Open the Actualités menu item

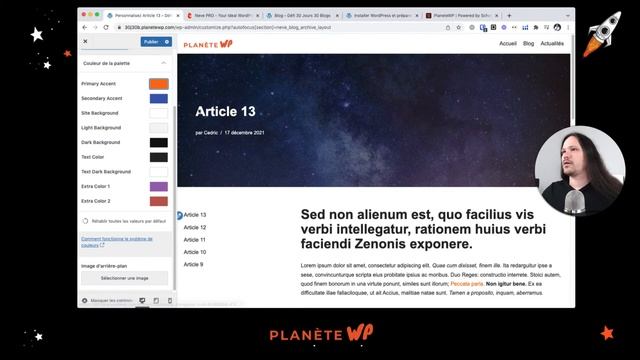552,43
